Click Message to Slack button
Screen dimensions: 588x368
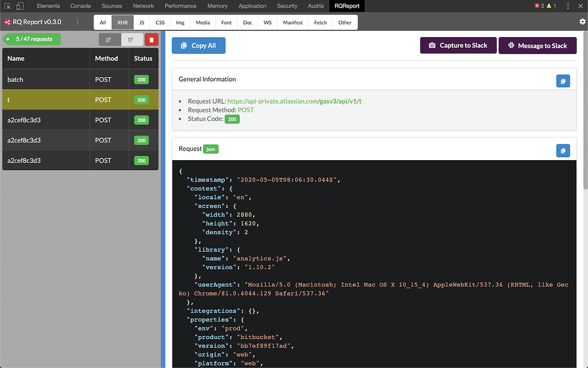(537, 45)
